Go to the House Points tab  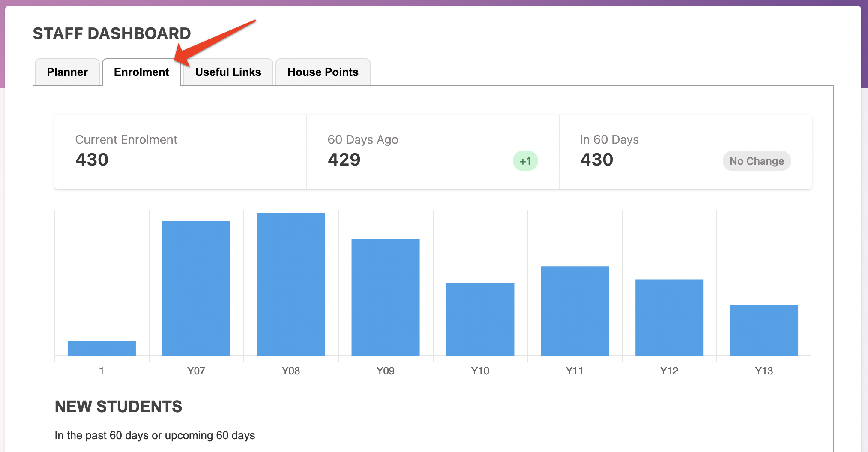point(323,72)
